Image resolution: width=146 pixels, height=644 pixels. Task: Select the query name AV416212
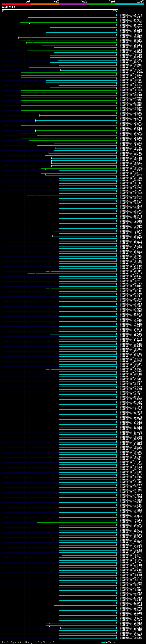pyautogui.click(x=8, y=8)
